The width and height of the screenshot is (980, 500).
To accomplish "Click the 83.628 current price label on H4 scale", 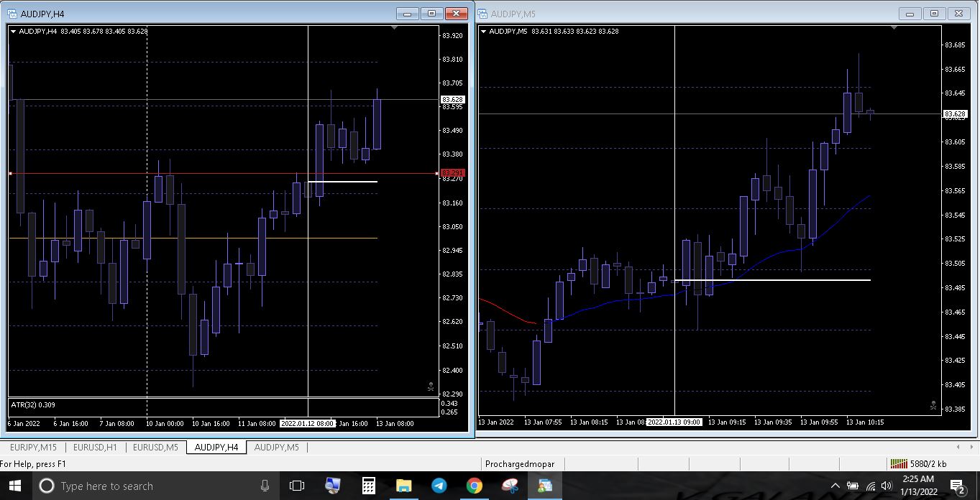I will click(x=453, y=99).
